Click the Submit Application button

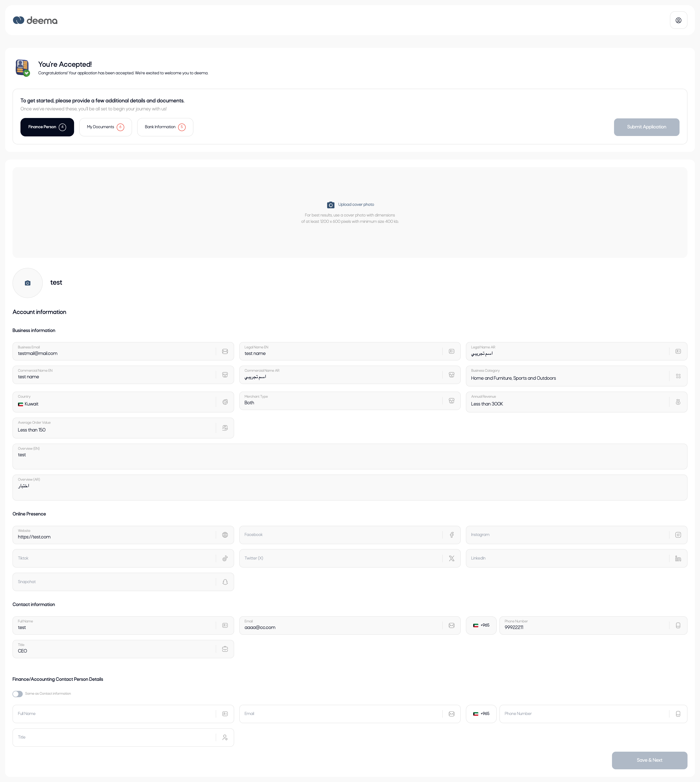646,127
